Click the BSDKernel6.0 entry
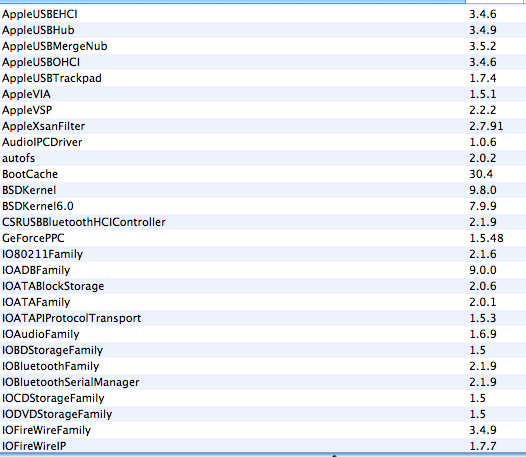Viewport: 526px width, 457px height. point(263,206)
